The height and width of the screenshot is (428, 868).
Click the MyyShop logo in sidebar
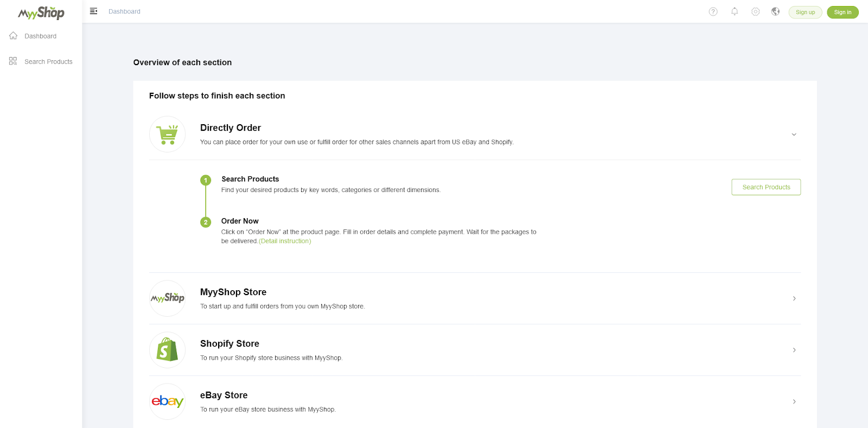tap(41, 12)
